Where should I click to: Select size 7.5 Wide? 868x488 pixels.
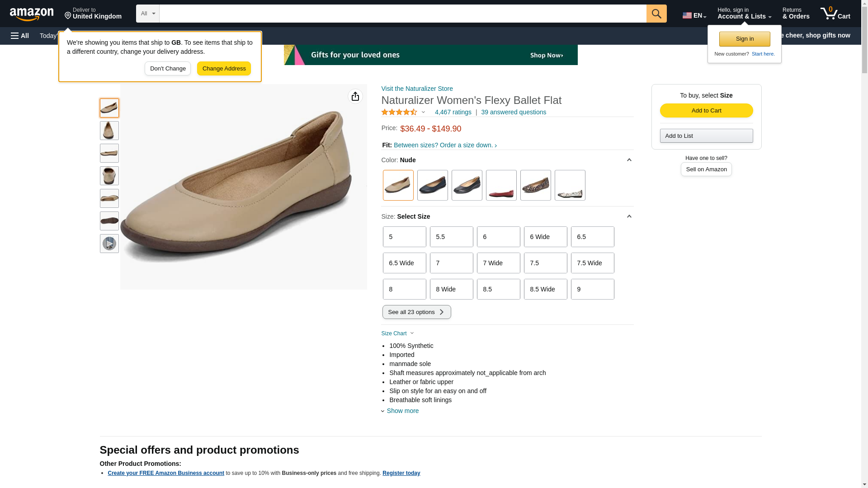[x=592, y=263]
